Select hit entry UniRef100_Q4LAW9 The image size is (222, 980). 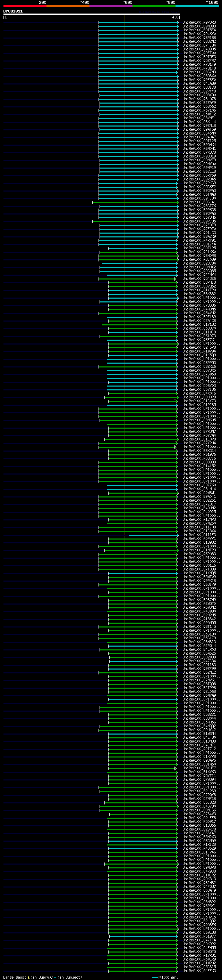[199, 84]
